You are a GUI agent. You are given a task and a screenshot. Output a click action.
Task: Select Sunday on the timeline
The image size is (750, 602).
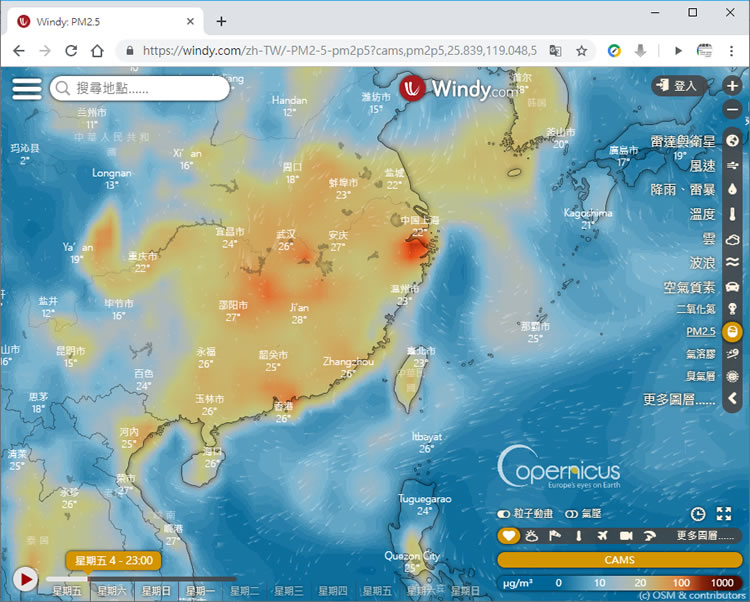(154, 591)
